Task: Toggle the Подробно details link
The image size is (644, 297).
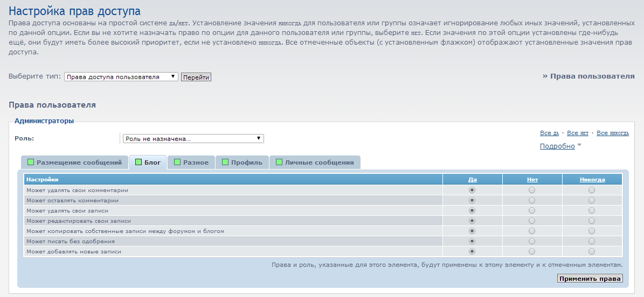Action: pos(557,146)
